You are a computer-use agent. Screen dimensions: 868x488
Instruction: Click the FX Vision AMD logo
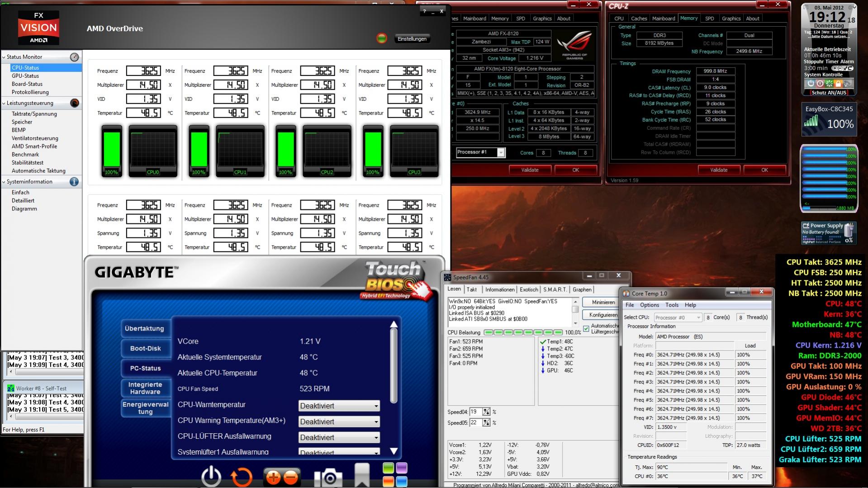click(38, 28)
